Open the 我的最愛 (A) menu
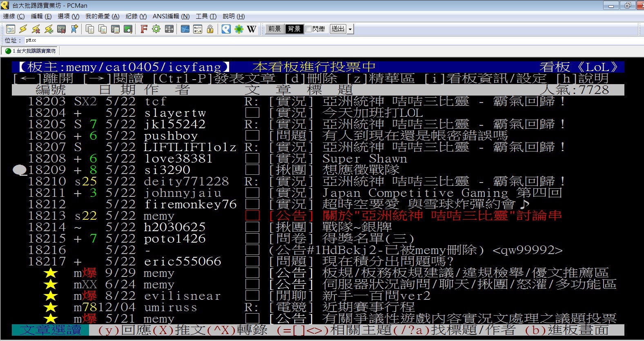Screen dimensions: 644x341 (x=103, y=16)
